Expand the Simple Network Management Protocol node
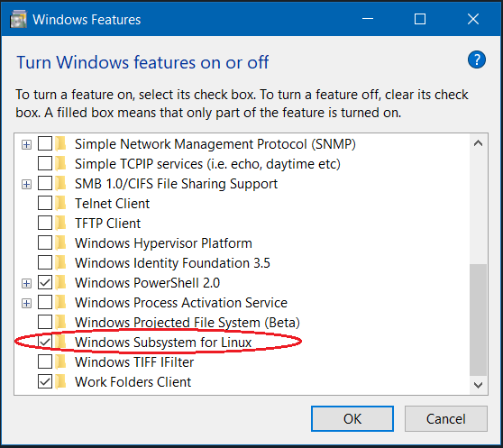The width and height of the screenshot is (503, 448). point(27,144)
